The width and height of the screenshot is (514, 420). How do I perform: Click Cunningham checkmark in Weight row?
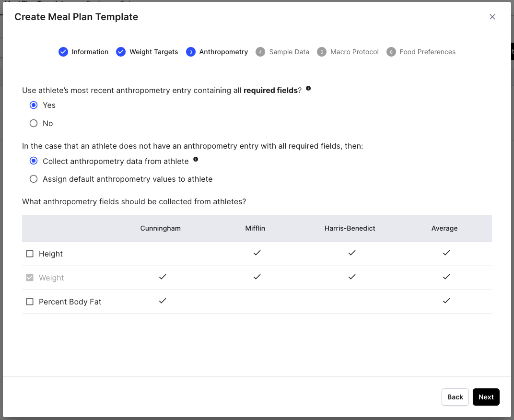163,277
